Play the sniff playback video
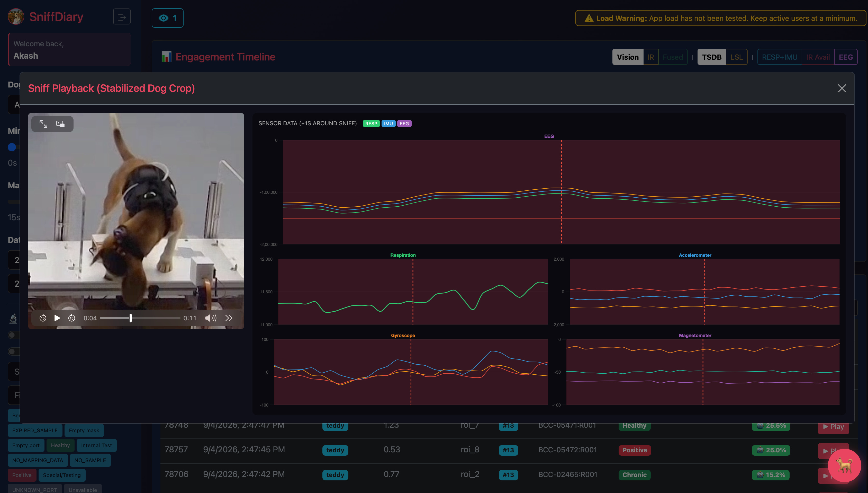 click(x=57, y=318)
